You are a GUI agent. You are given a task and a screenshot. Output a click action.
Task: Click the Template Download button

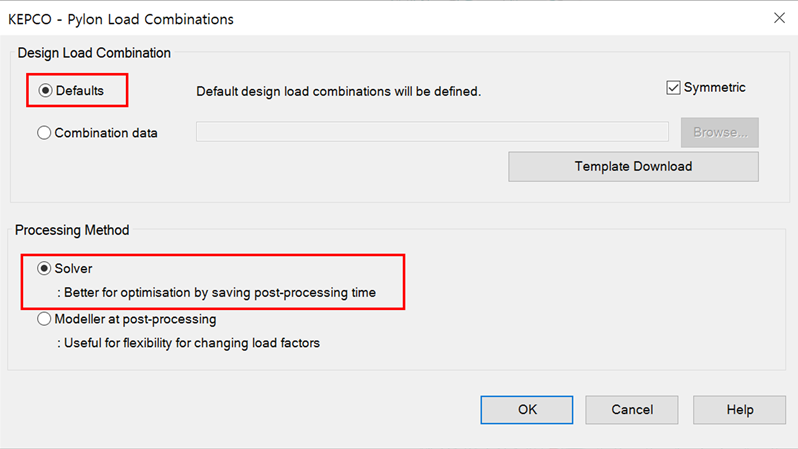click(x=633, y=166)
